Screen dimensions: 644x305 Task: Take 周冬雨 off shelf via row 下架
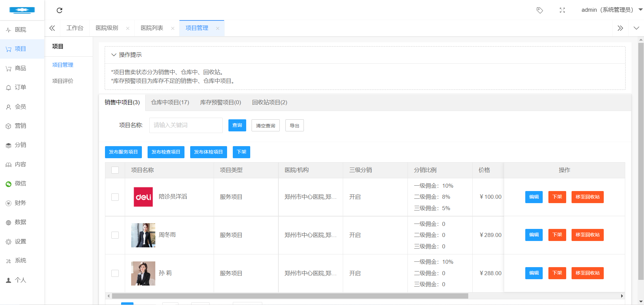(557, 235)
